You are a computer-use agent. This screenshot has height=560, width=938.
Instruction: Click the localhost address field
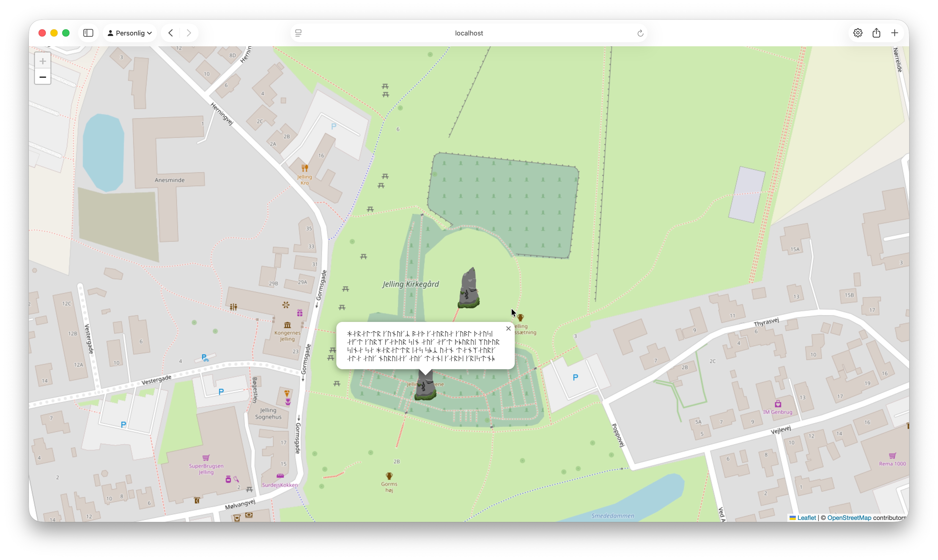(469, 33)
